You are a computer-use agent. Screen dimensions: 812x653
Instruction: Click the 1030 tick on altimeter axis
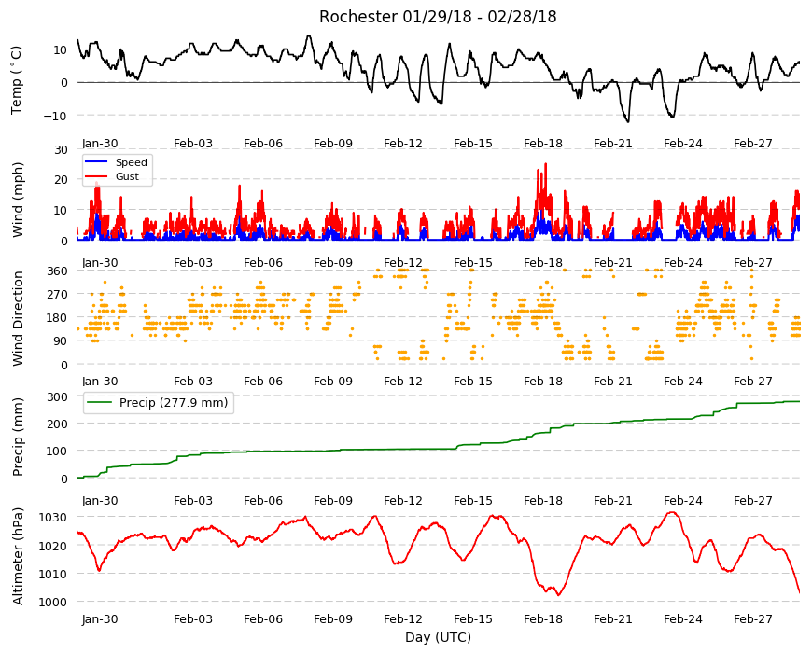click(x=54, y=518)
